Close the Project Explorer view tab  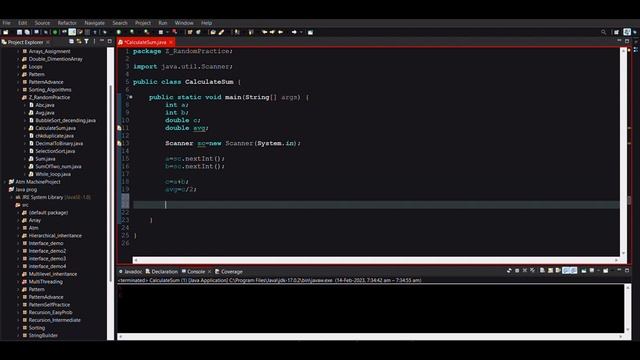(x=48, y=42)
